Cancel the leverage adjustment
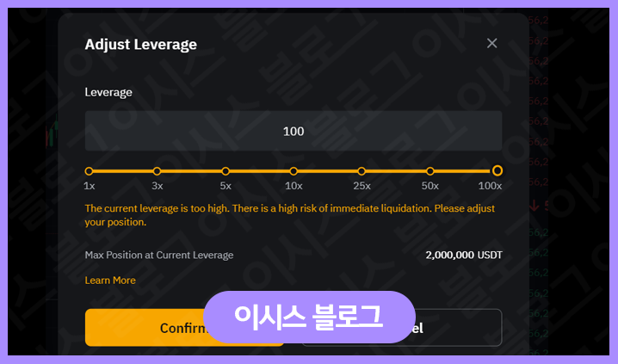The height and width of the screenshot is (364, 618). [x=402, y=327]
